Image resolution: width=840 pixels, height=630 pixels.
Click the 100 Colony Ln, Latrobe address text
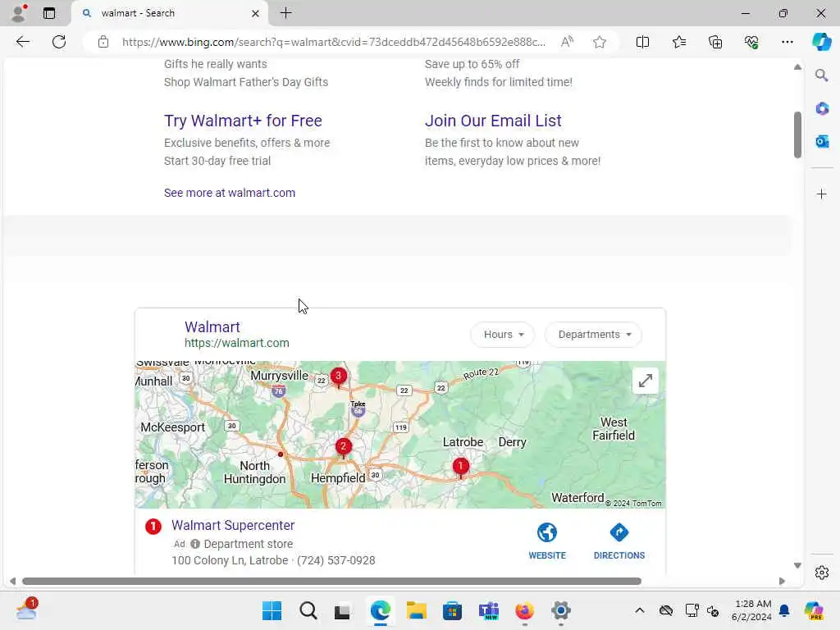pyautogui.click(x=230, y=560)
